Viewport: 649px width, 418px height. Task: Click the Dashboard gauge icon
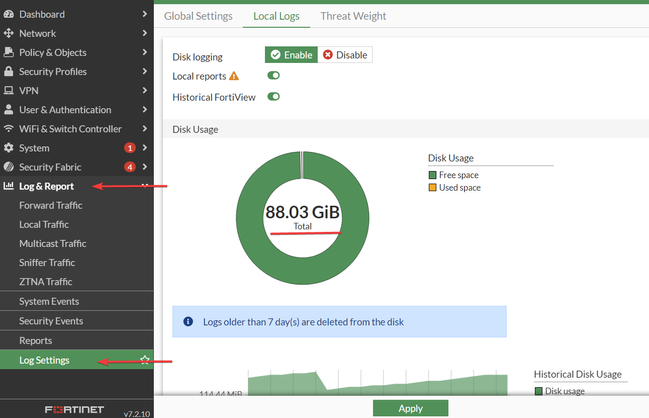click(9, 14)
